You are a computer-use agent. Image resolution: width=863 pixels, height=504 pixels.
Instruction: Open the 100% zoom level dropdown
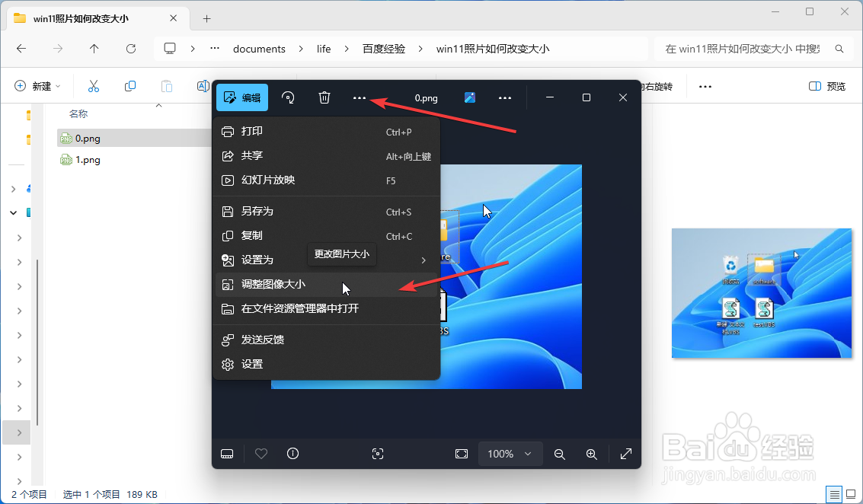click(510, 454)
